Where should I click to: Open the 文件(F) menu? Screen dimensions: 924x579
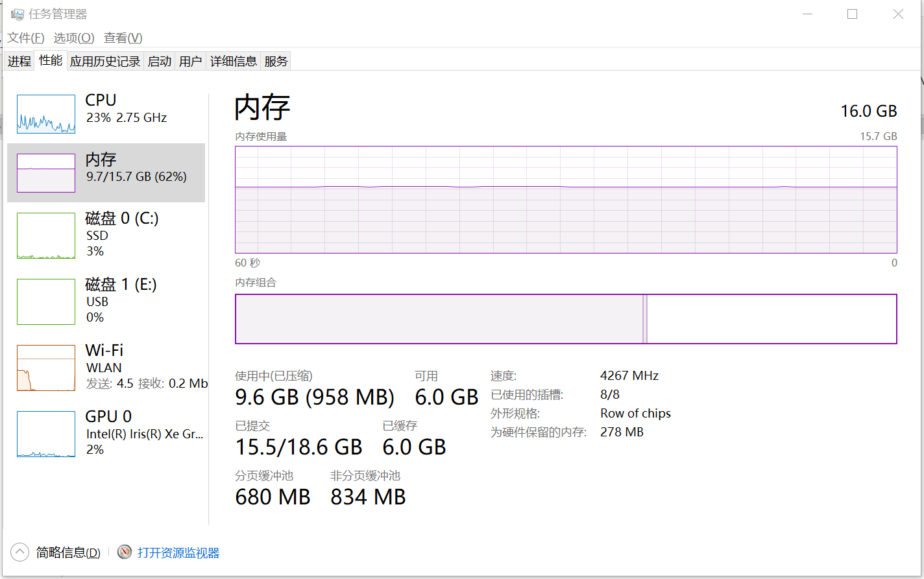26,38
